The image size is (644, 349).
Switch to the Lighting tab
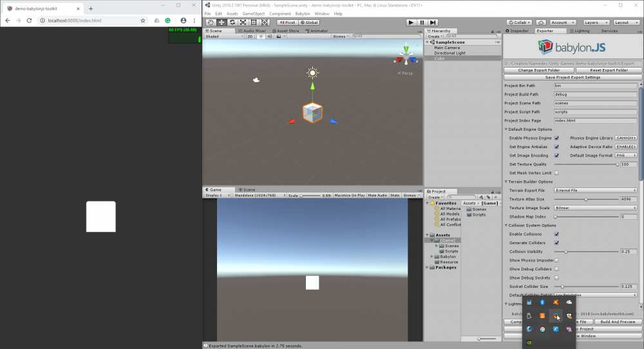[580, 31]
